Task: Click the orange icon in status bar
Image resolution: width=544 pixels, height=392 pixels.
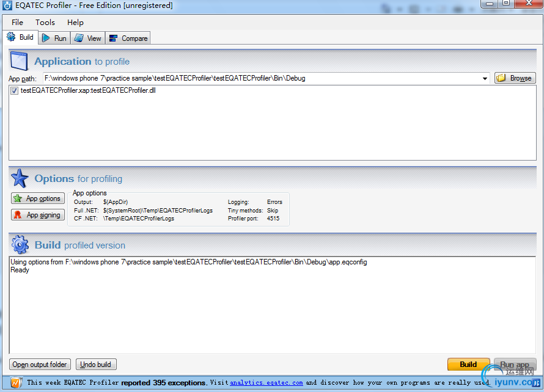Action: (x=15, y=383)
